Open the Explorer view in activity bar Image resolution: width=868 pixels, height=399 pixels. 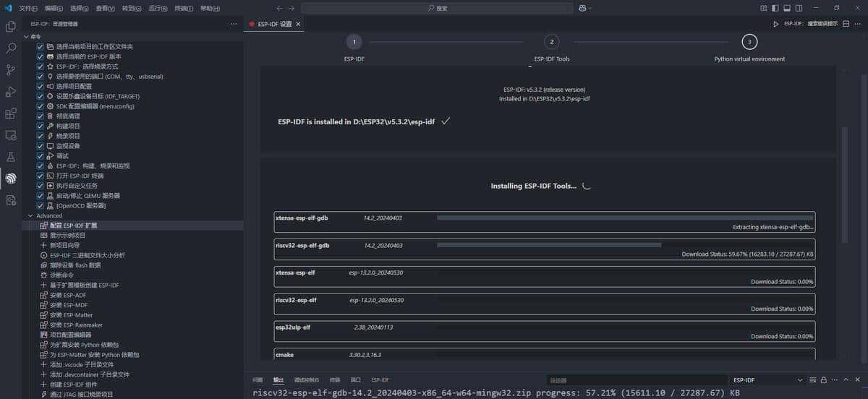point(11,27)
